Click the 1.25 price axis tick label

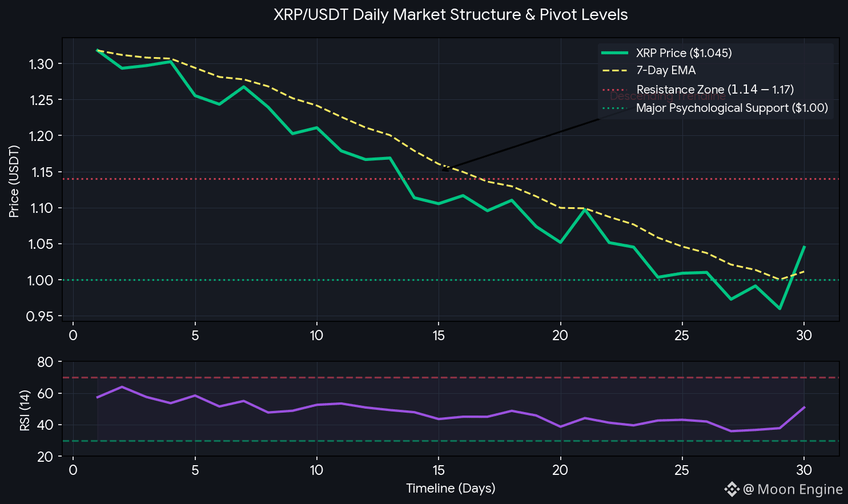[x=41, y=100]
